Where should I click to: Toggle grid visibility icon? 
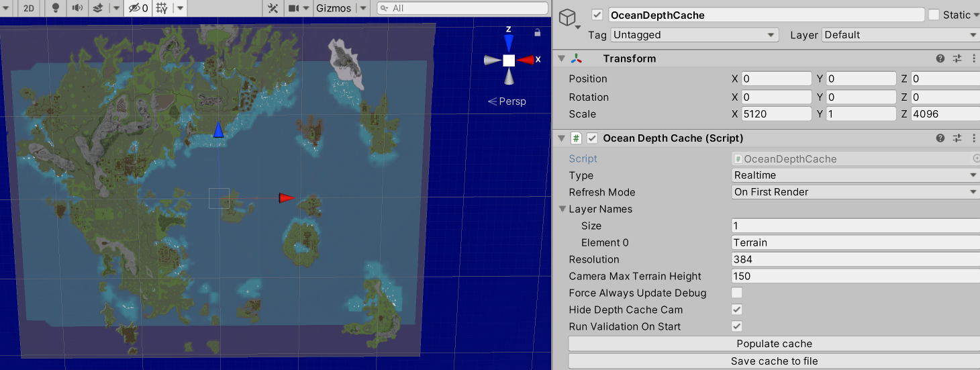tap(162, 8)
